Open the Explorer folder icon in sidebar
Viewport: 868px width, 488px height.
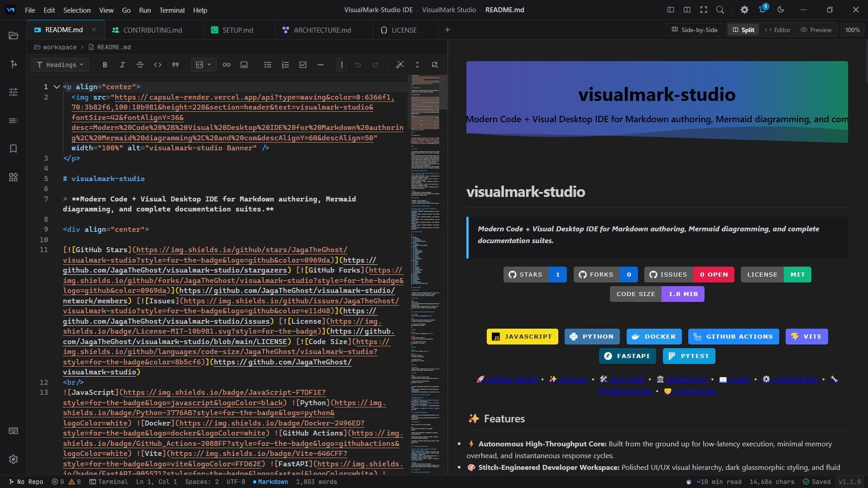tap(14, 36)
